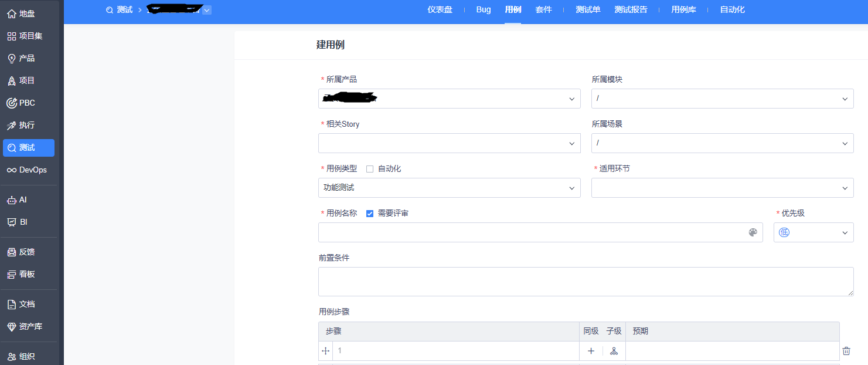Image resolution: width=868 pixels, height=365 pixels.
Task: Click the 测试 breadcrumb link
Action: pos(124,10)
